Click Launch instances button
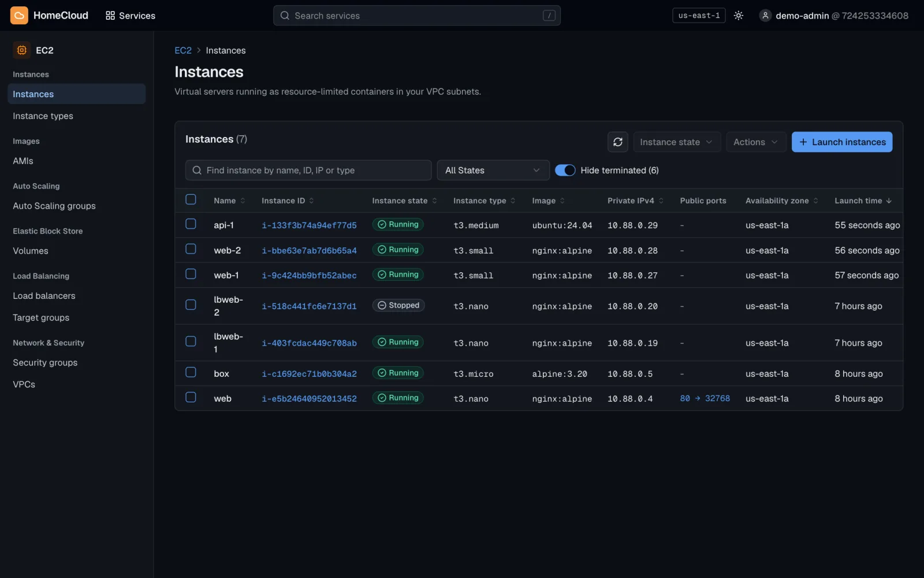 point(842,142)
